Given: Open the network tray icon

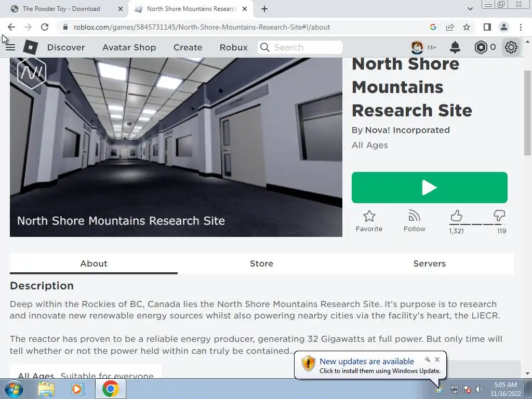Looking at the screenshot, I should (x=454, y=389).
